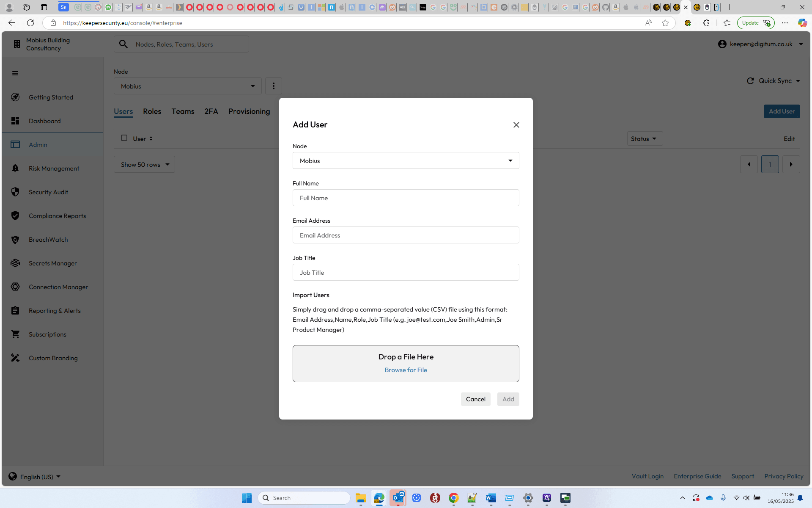Screen dimensions: 812x508
Task: Click the Custom Branding icon
Action: [x=15, y=358]
